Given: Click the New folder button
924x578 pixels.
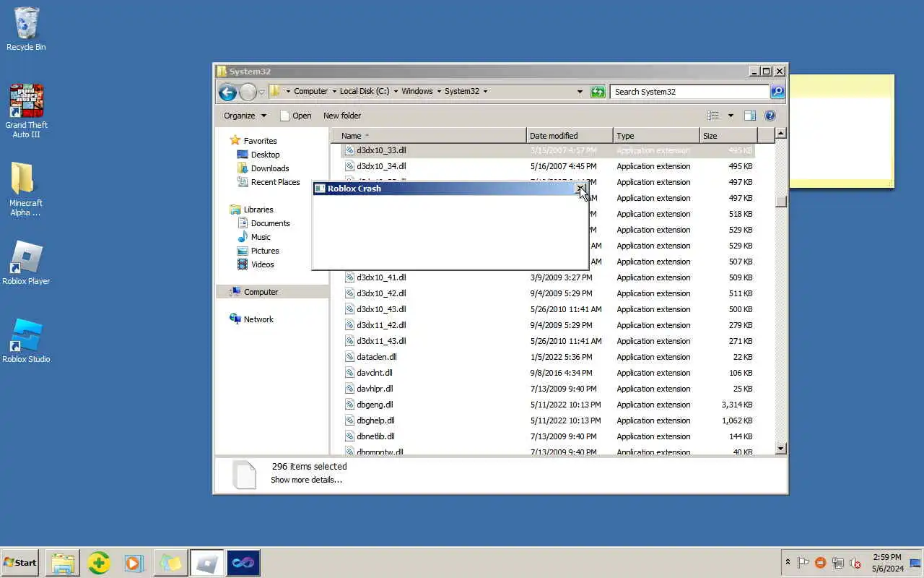Looking at the screenshot, I should pyautogui.click(x=342, y=116).
